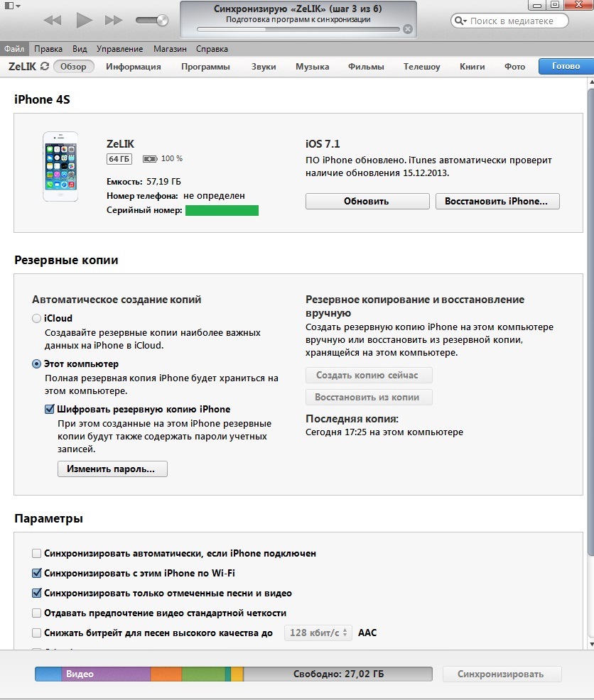Select the Этот компьютер radio button
Image resolution: width=594 pixels, height=700 pixels.
37,363
